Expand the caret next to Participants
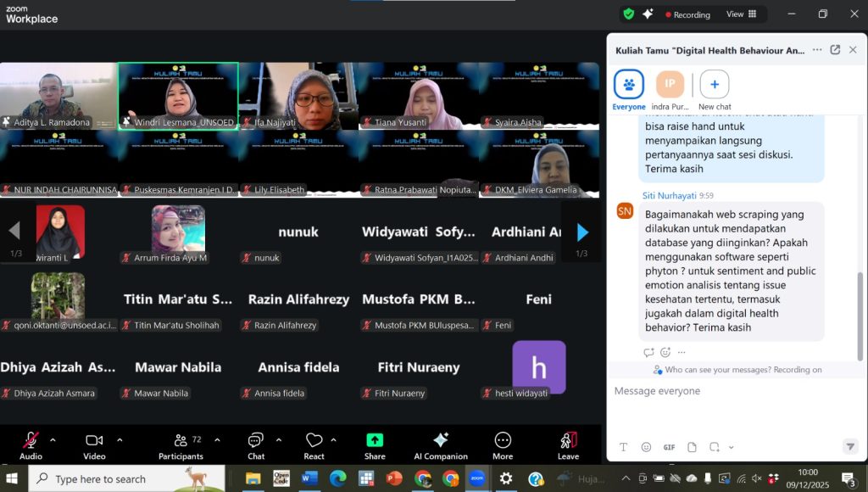This screenshot has height=492, width=868. point(217,440)
